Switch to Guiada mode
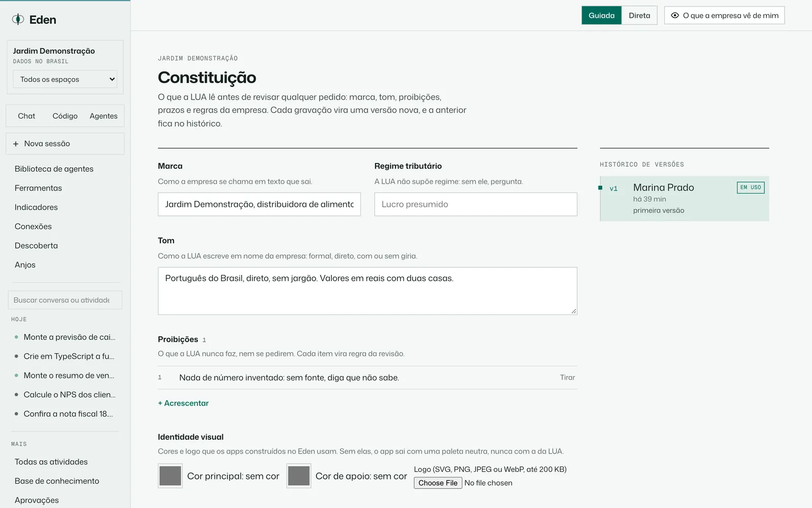 [x=601, y=15]
